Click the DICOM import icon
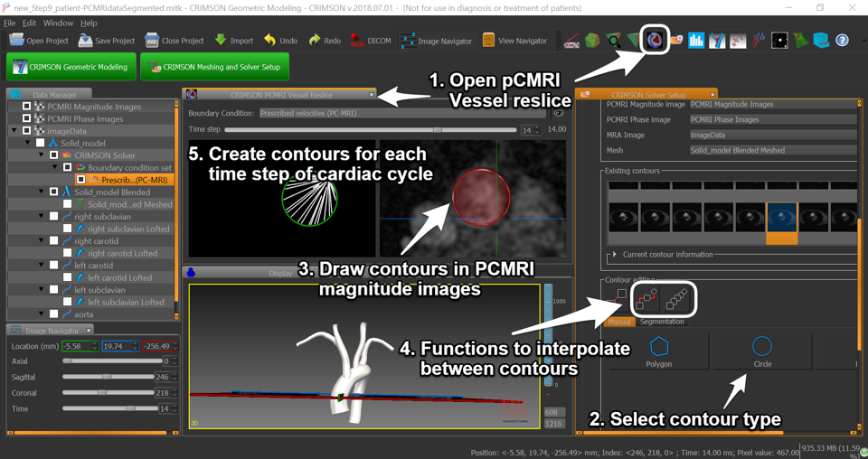This screenshot has width=868, height=459. (x=358, y=41)
